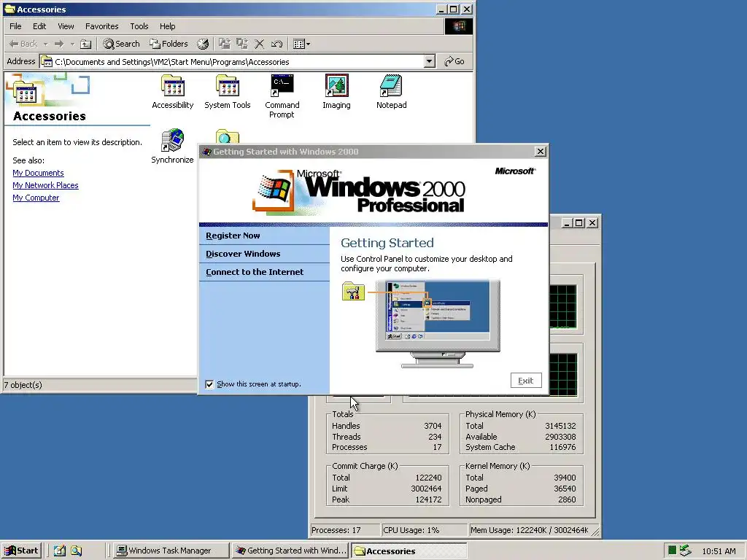This screenshot has height=560, width=747.
Task: Open the Tools menu
Action: 139,26
